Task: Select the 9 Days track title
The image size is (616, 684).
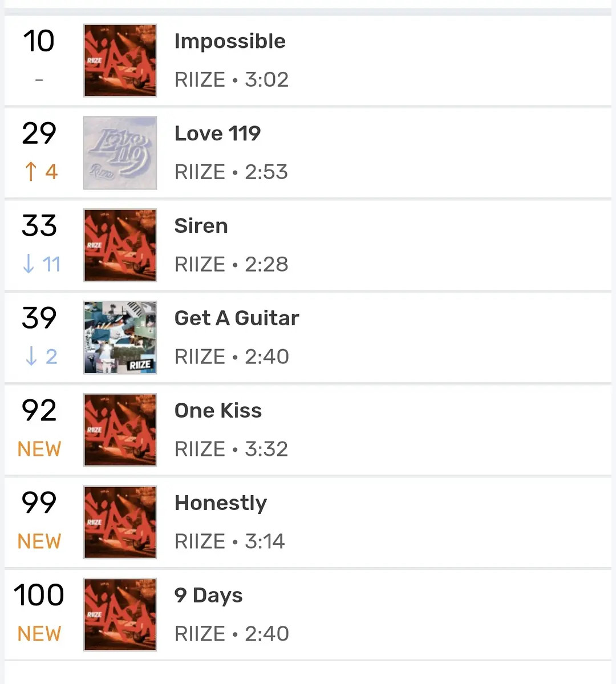Action: 209,596
